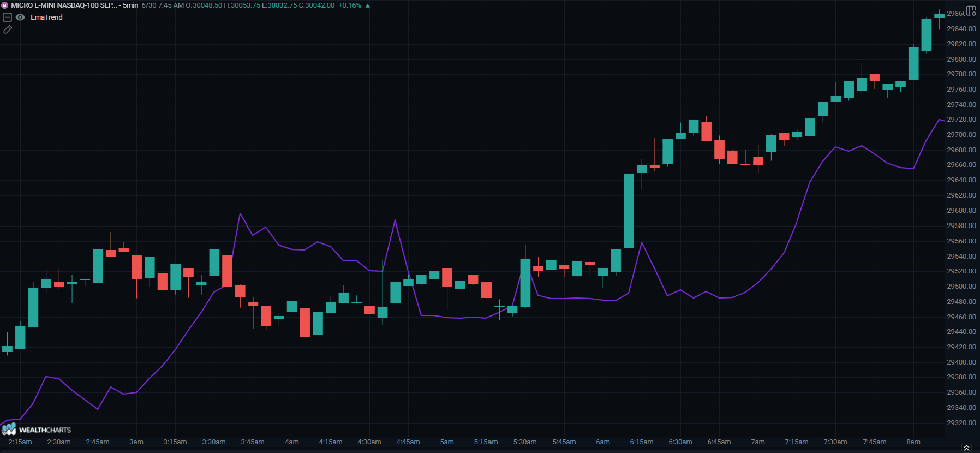
Task: Click the 6/30 7:45 AM timestamp
Action: [163, 5]
